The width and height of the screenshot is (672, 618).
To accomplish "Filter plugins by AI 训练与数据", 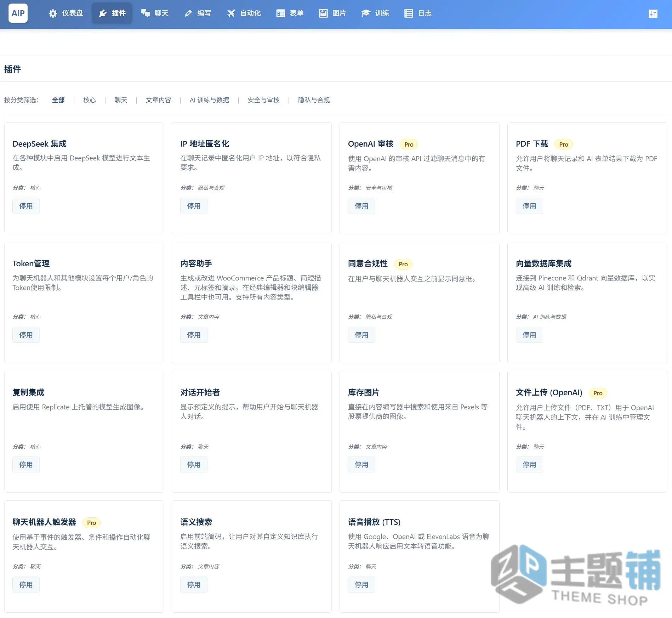I will point(209,100).
